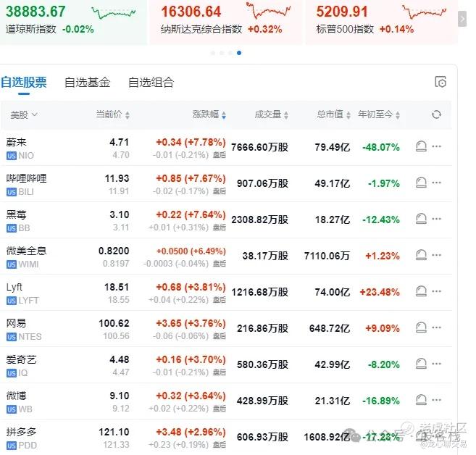Open Lyft stock page
This screenshot has width=476, height=455.
tap(14, 287)
